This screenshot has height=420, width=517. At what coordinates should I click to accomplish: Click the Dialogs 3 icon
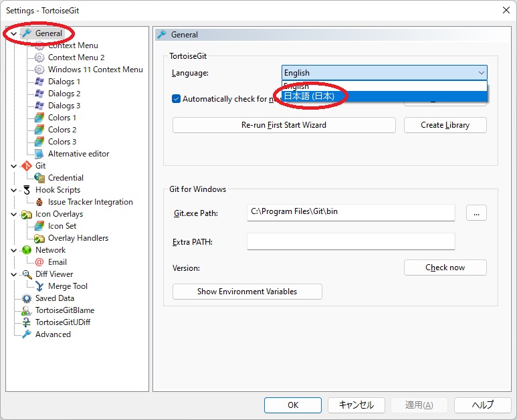point(39,106)
